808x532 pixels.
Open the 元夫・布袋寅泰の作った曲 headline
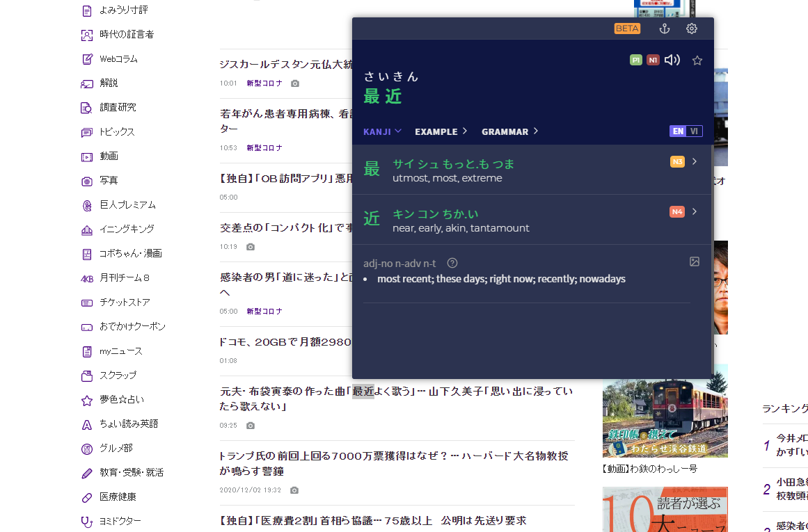(x=396, y=399)
